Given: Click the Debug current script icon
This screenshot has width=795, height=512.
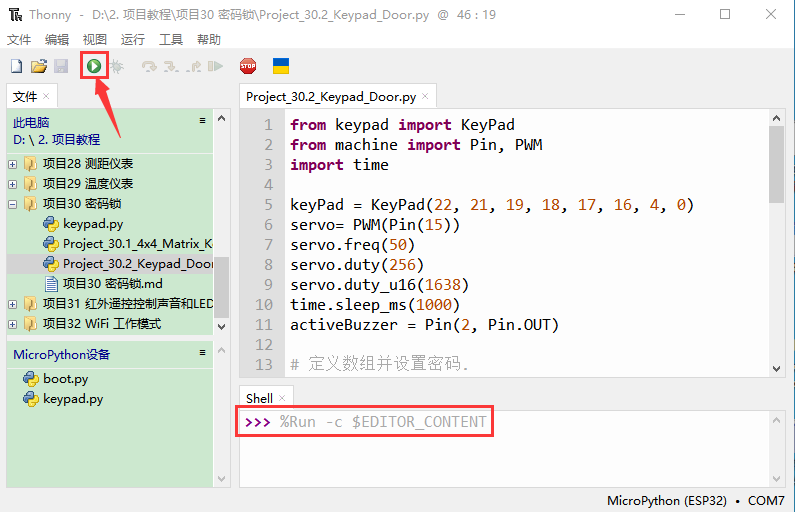Looking at the screenshot, I should point(117,66).
